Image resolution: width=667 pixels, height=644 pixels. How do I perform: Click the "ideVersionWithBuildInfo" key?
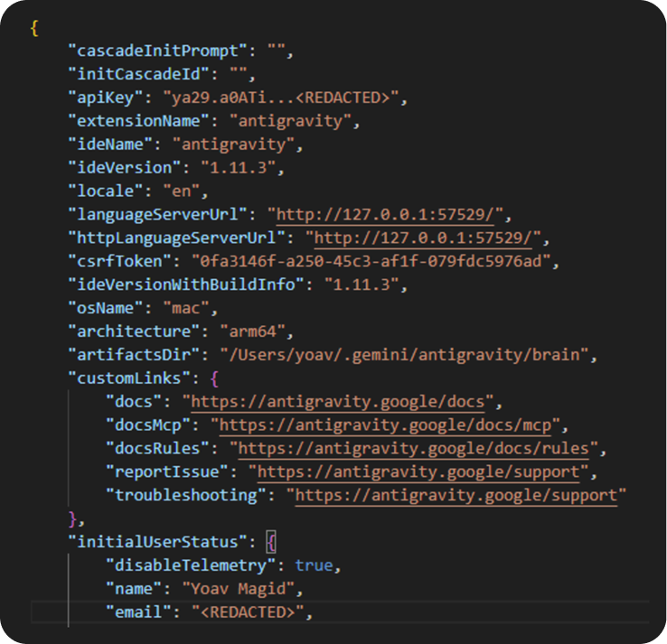click(x=186, y=285)
